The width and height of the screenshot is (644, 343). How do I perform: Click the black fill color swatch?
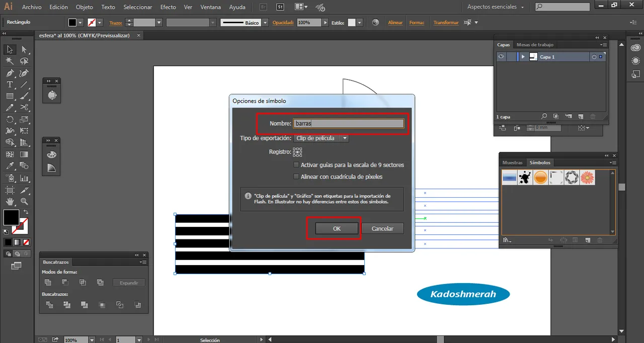point(11,217)
